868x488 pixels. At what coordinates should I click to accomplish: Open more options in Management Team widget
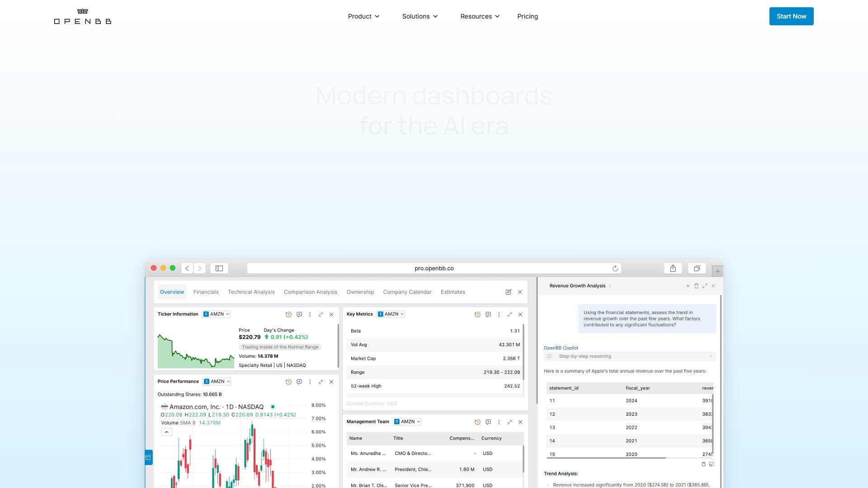pyautogui.click(x=499, y=422)
